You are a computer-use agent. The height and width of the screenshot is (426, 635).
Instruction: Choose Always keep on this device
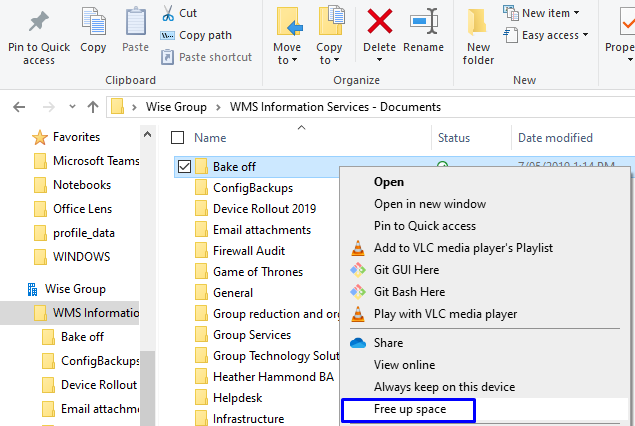[444, 387]
